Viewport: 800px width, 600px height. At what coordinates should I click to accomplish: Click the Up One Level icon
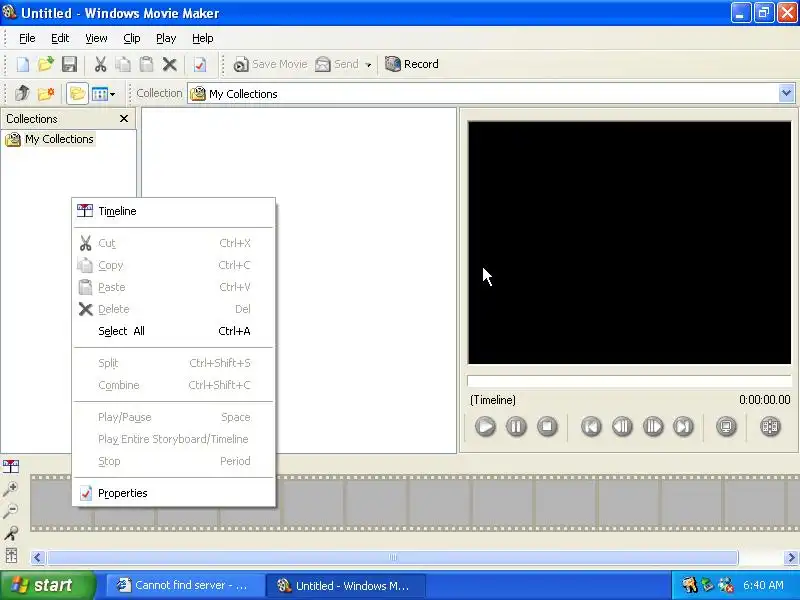(22, 93)
